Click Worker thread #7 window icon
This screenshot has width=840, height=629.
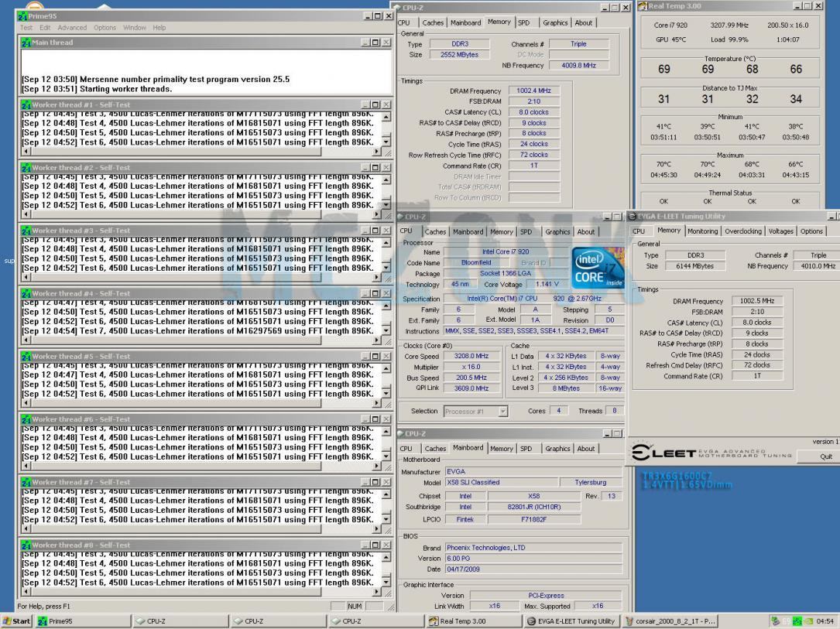(x=26, y=482)
